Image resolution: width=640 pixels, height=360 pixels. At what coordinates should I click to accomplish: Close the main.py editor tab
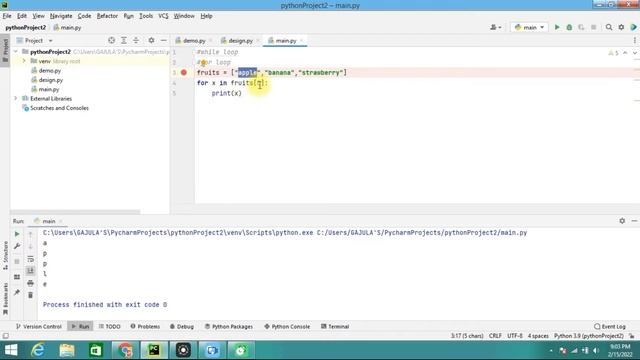[302, 40]
